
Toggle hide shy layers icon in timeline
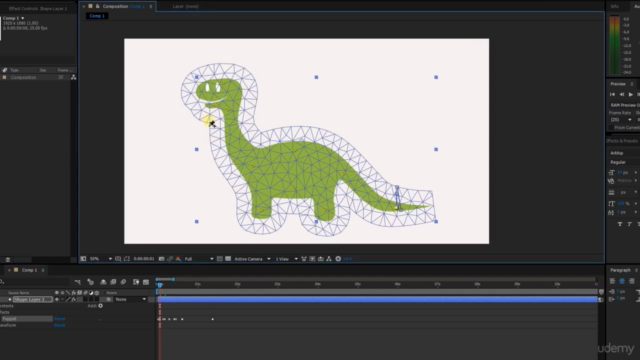pyautogui.click(x=103, y=282)
